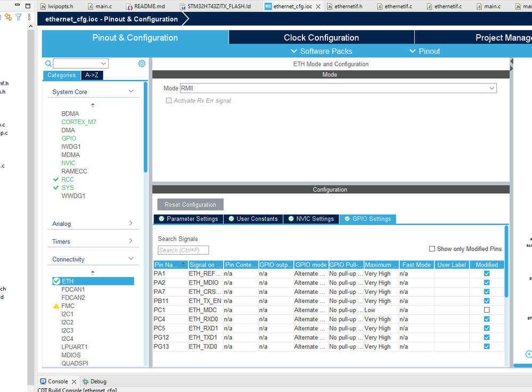Click the view menu dots icon

tap(29, 17)
